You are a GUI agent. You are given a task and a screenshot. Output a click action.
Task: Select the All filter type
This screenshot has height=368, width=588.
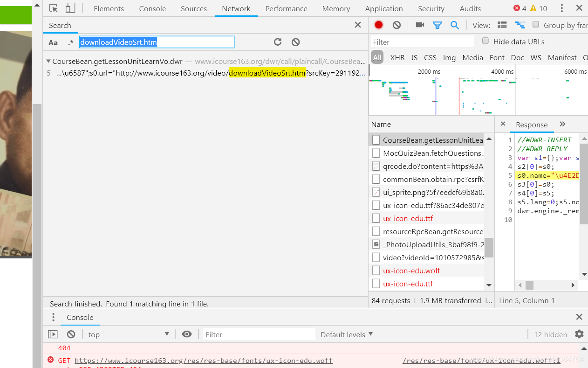[377, 57]
